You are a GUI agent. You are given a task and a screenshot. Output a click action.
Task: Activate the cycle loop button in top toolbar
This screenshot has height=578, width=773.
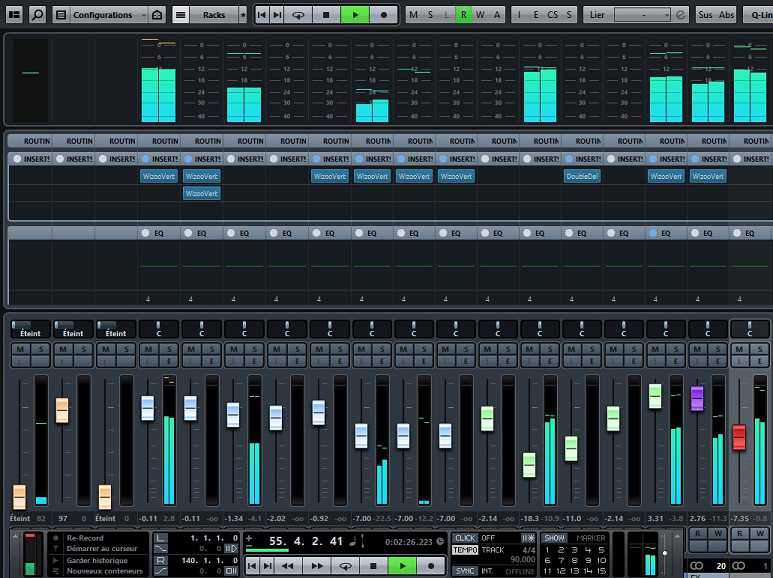click(298, 15)
